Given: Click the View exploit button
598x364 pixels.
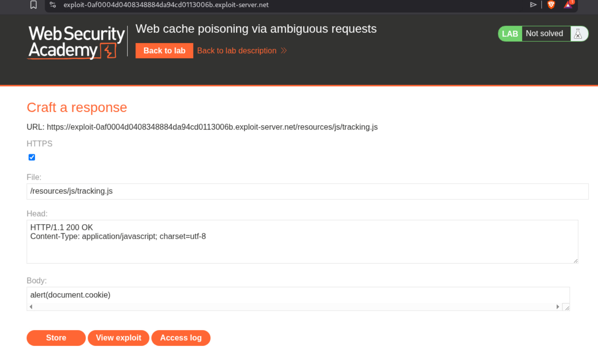Looking at the screenshot, I should point(118,338).
